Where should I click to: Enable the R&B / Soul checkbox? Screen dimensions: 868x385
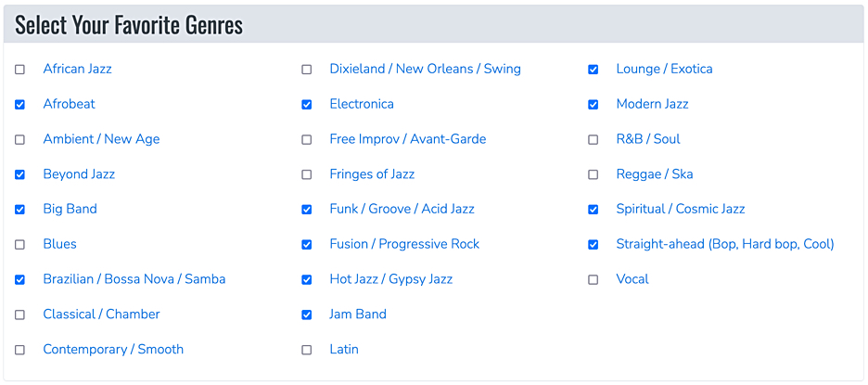coord(593,139)
